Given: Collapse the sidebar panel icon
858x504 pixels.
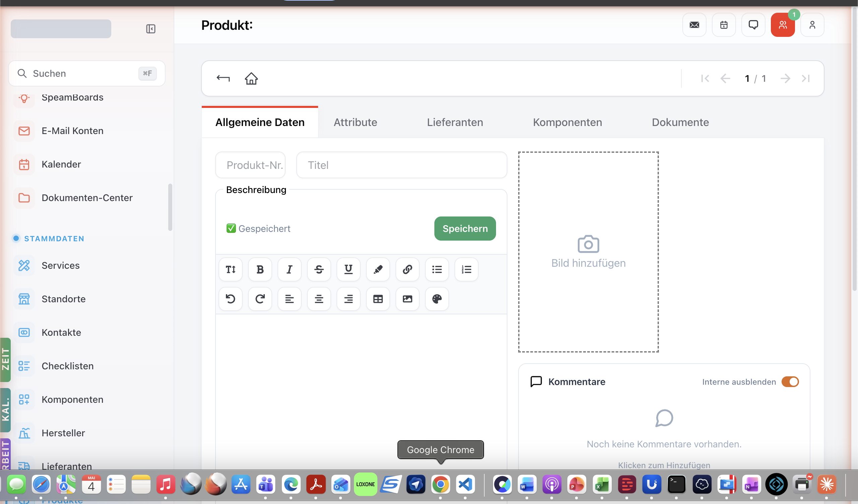Looking at the screenshot, I should tap(150, 28).
